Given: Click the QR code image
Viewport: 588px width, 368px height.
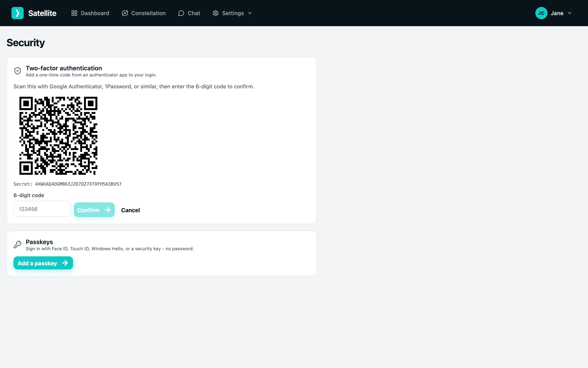Looking at the screenshot, I should coord(58,136).
